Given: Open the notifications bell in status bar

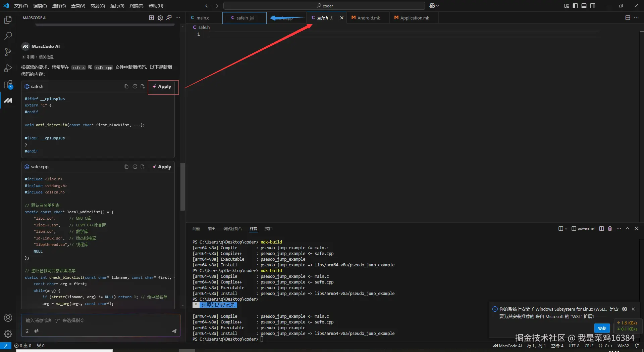Looking at the screenshot, I should [x=637, y=346].
